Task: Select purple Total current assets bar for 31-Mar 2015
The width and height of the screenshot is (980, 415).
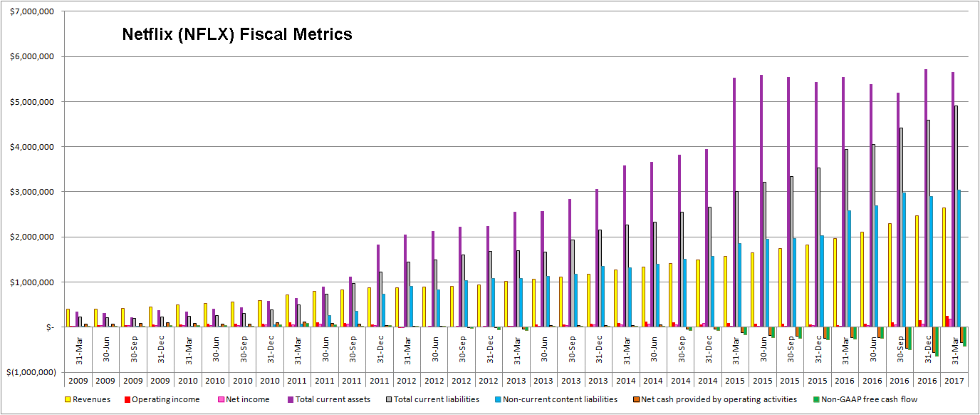Action: pos(734,203)
